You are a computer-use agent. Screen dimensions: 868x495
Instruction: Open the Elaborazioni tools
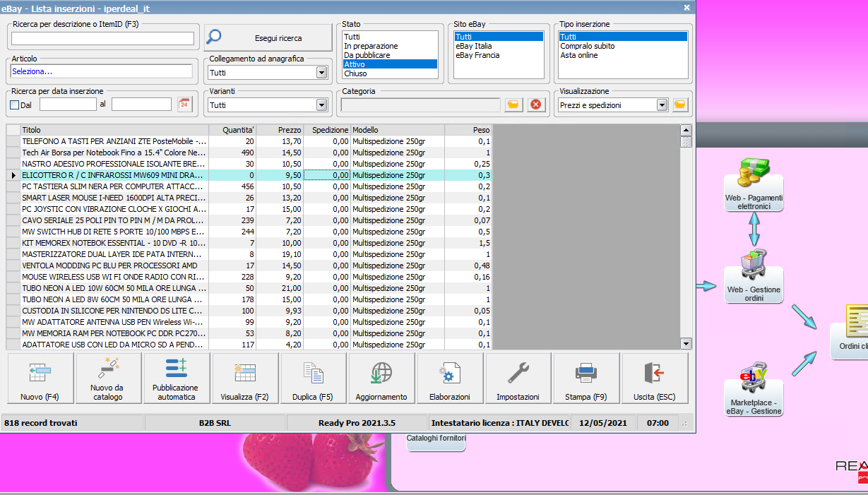450,378
